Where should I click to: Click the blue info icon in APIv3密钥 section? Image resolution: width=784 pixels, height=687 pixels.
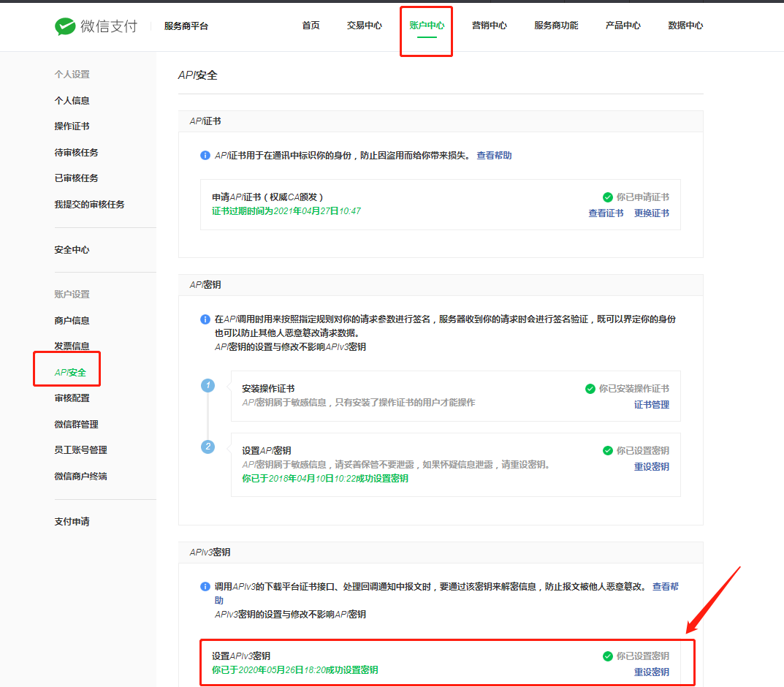pos(205,586)
